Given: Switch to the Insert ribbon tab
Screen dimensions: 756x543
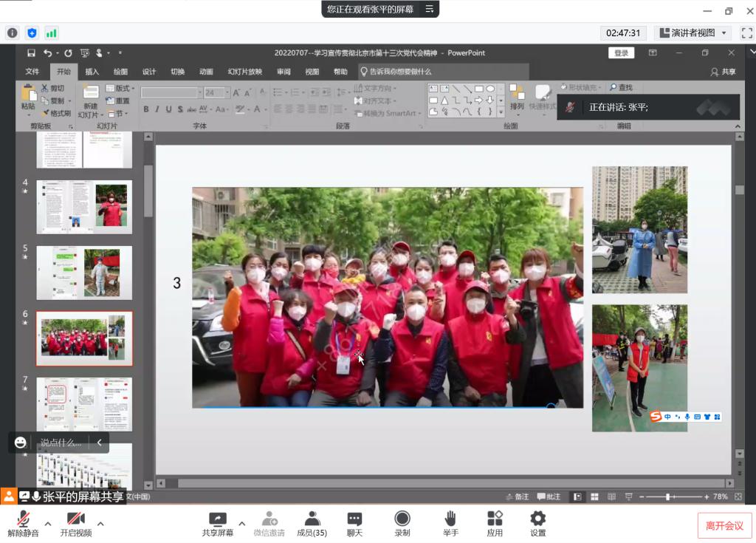Looking at the screenshot, I should pyautogui.click(x=92, y=72).
